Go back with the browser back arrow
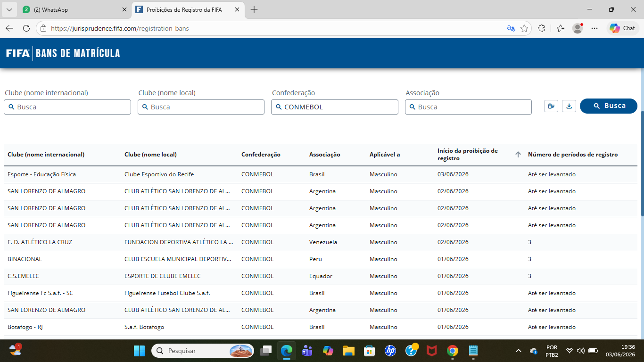The image size is (644, 362). (x=9, y=28)
